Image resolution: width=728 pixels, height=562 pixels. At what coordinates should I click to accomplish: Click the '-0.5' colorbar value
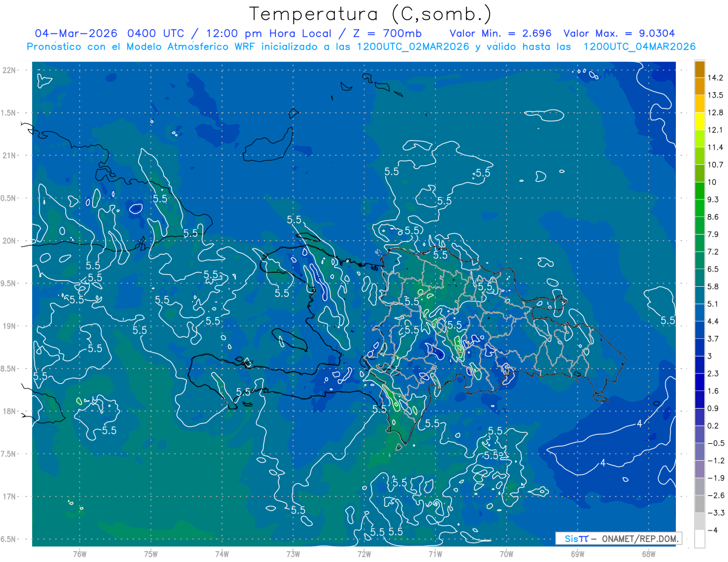click(717, 443)
